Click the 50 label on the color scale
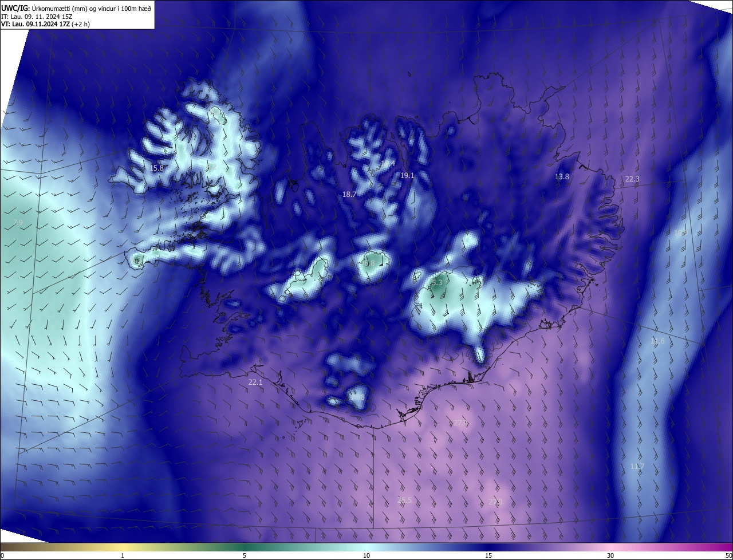The height and width of the screenshot is (560, 733). pyautogui.click(x=728, y=555)
